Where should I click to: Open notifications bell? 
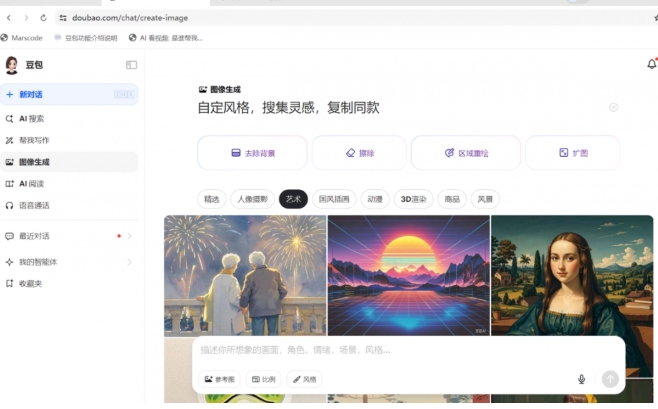tap(651, 64)
